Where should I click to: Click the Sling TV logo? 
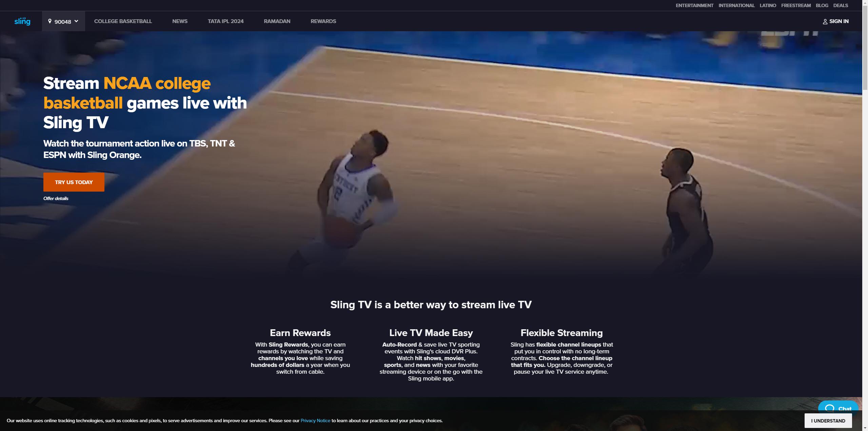pyautogui.click(x=22, y=21)
